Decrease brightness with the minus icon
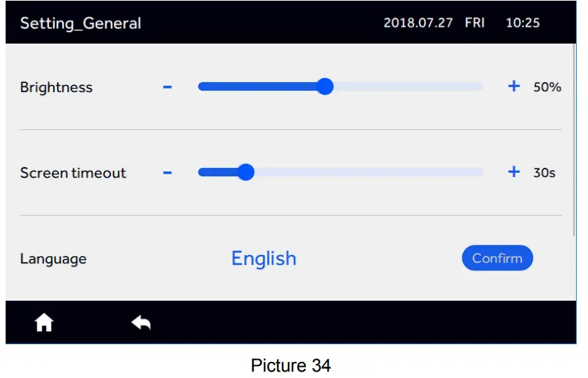The image size is (588, 378). pos(167,87)
